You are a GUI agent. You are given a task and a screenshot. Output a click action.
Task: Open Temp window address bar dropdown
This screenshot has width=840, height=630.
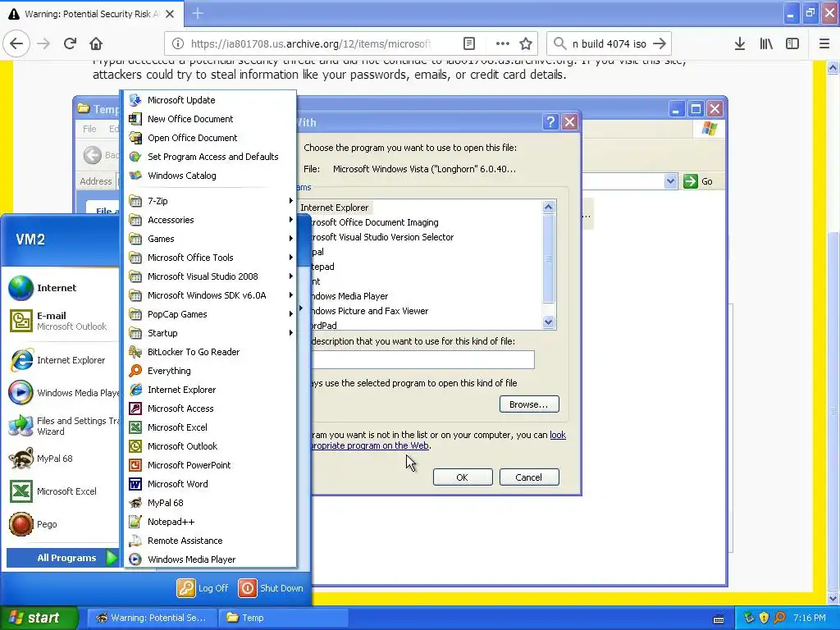point(671,181)
